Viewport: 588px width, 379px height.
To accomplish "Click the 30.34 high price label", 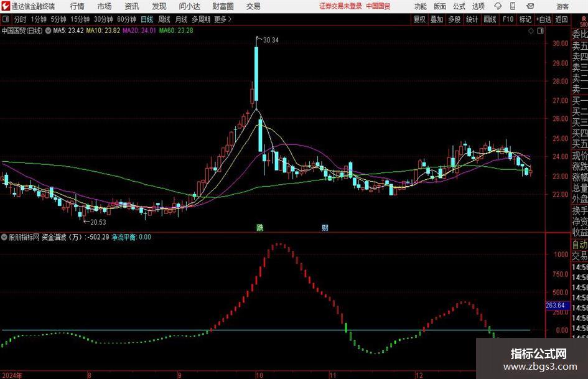I will [x=271, y=40].
